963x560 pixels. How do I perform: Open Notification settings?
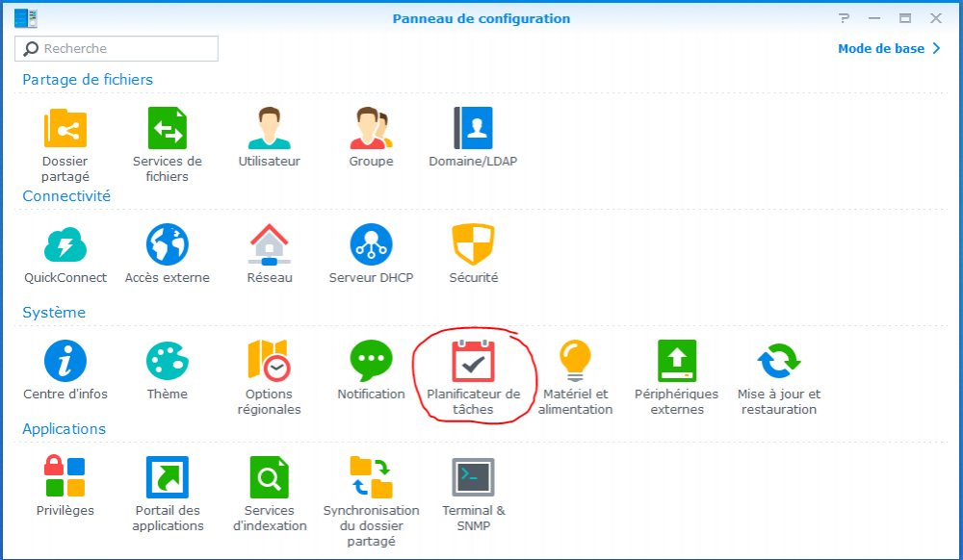pyautogui.click(x=371, y=362)
